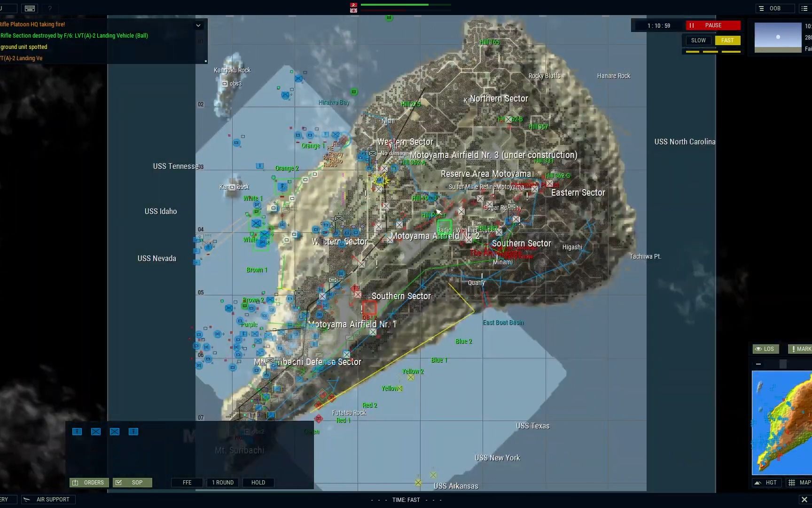The image size is (812, 508).
Task: Click the USS Nevada ship label
Action: point(157,258)
